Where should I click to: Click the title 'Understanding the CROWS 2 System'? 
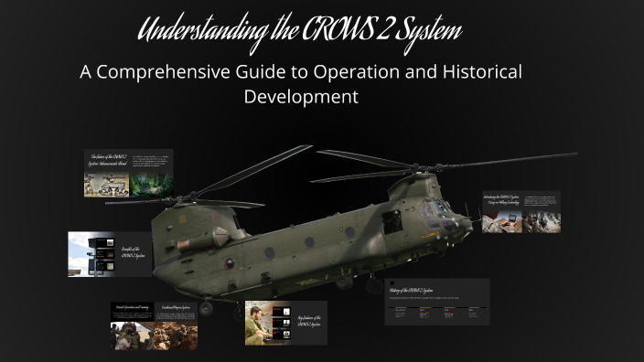pos(300,33)
